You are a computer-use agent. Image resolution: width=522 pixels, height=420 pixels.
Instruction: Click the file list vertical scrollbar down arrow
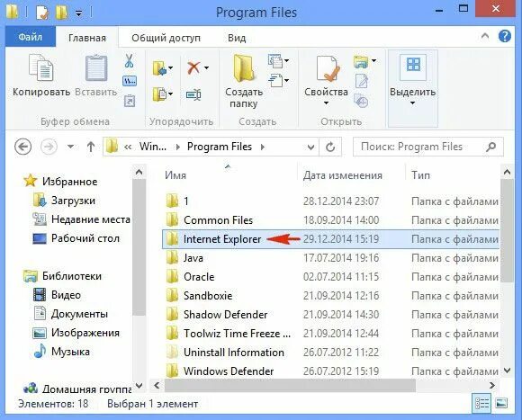tap(507, 371)
